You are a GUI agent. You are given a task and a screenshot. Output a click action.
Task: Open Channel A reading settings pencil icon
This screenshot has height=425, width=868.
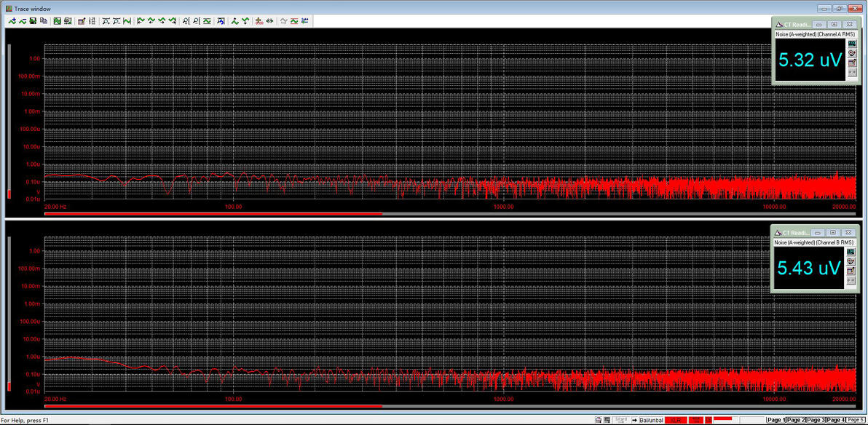click(x=852, y=63)
